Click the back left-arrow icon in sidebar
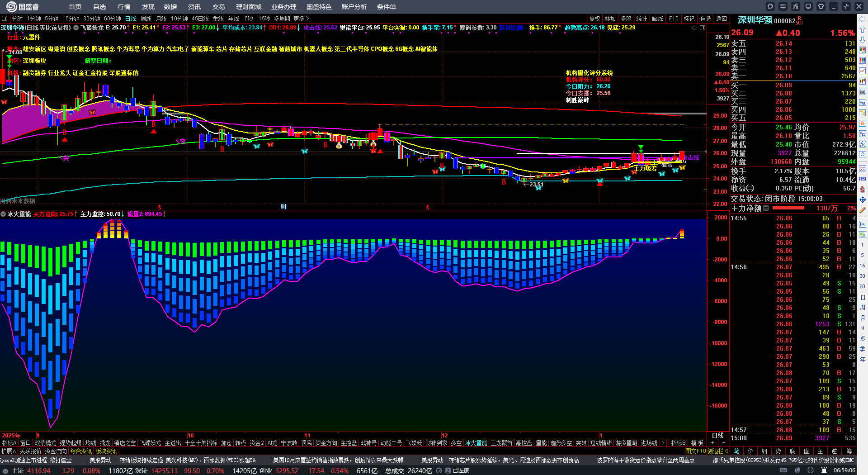The height and width of the screenshot is (475, 868). click(x=863, y=19)
